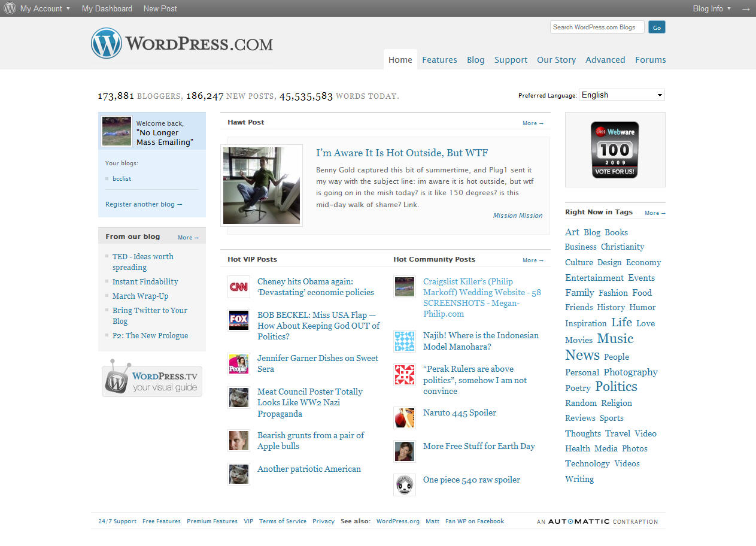Screen dimensions: 756x546
Task: Switch to the Features tab
Action: pyautogui.click(x=439, y=60)
